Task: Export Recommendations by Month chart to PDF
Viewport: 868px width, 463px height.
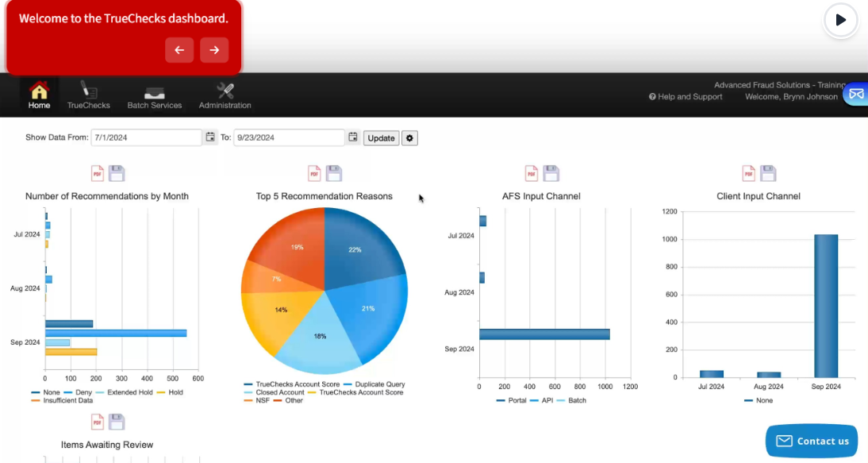Action: (98, 173)
